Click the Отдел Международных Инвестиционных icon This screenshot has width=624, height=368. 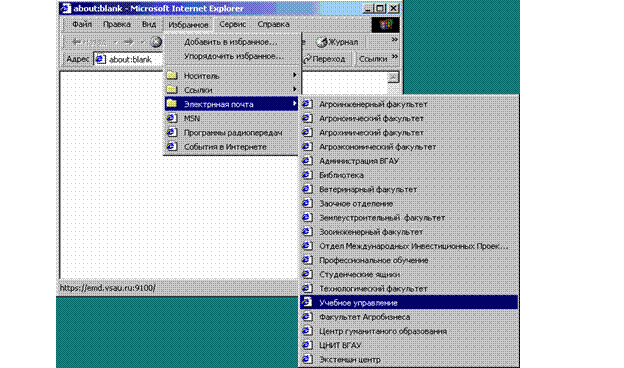[307, 246]
